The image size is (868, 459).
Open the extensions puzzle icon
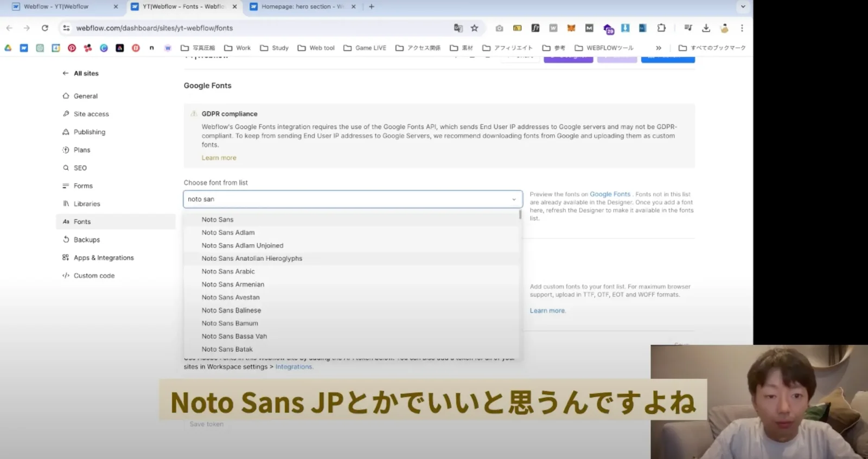(x=661, y=28)
